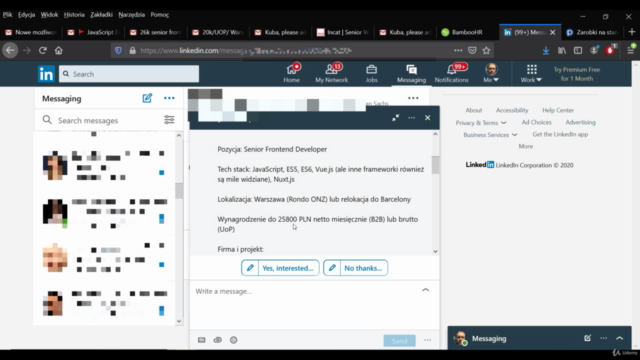Click Get the LinkedIn app link
This screenshot has width=640, height=360.
pyautogui.click(x=560, y=134)
